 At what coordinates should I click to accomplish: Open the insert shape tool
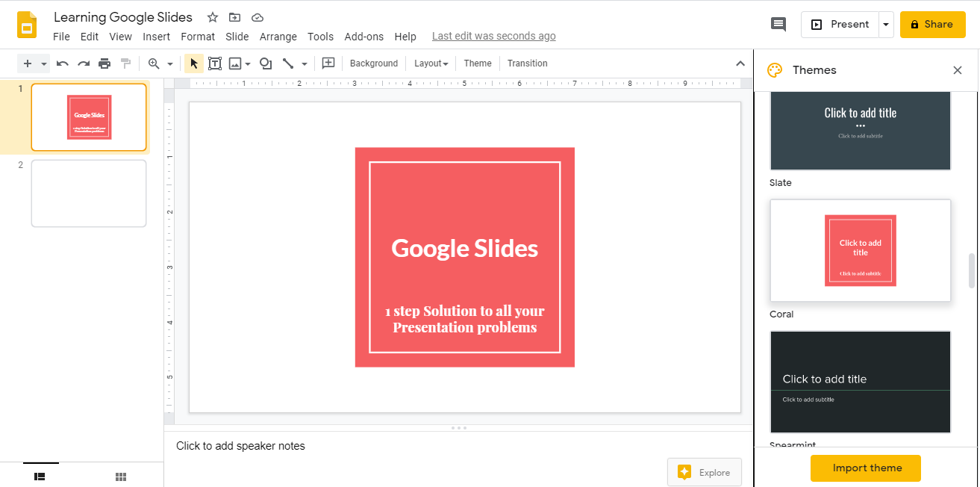pyautogui.click(x=265, y=63)
